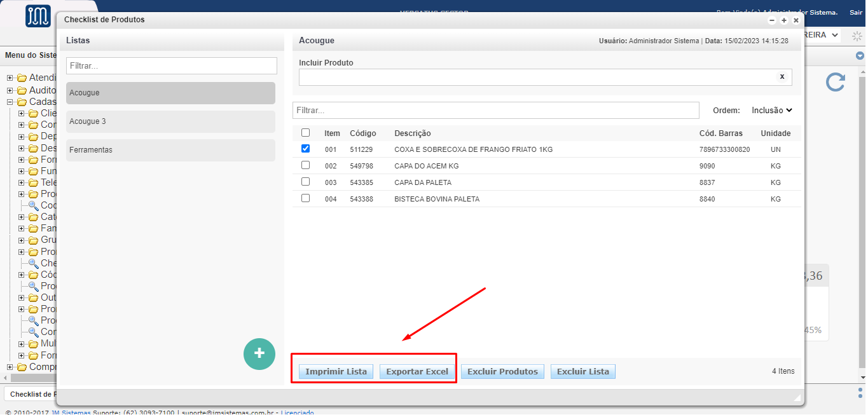This screenshot has width=868, height=417.
Task: Click the green add list plus button
Action: point(259,354)
